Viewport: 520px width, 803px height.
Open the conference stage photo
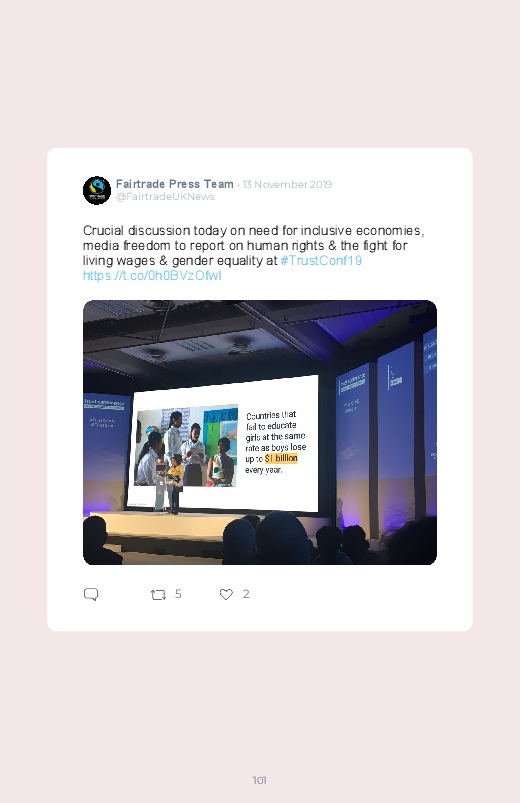tap(260, 432)
